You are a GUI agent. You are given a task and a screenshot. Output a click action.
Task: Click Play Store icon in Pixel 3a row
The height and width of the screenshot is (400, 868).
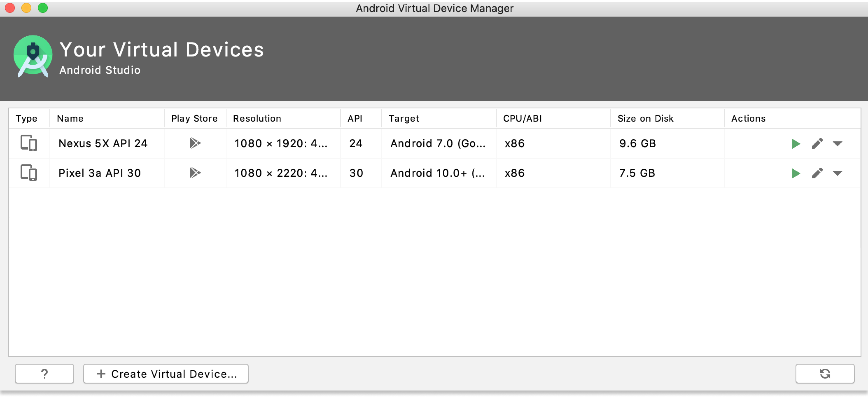tap(195, 173)
